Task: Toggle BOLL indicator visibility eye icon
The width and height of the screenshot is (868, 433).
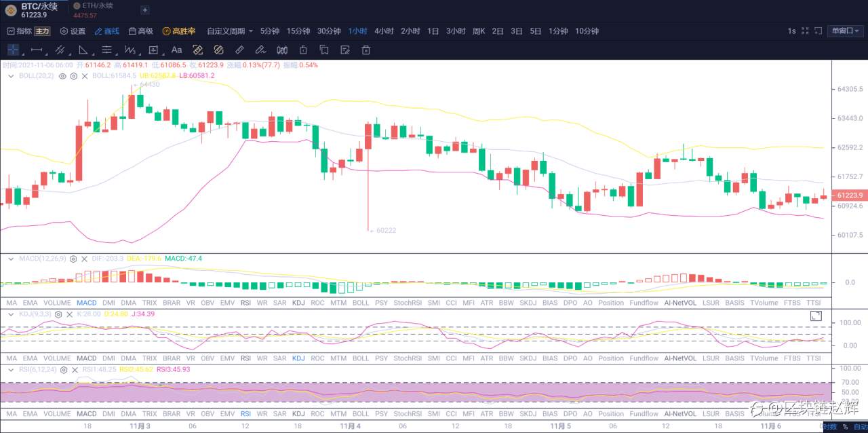Action: (x=62, y=76)
